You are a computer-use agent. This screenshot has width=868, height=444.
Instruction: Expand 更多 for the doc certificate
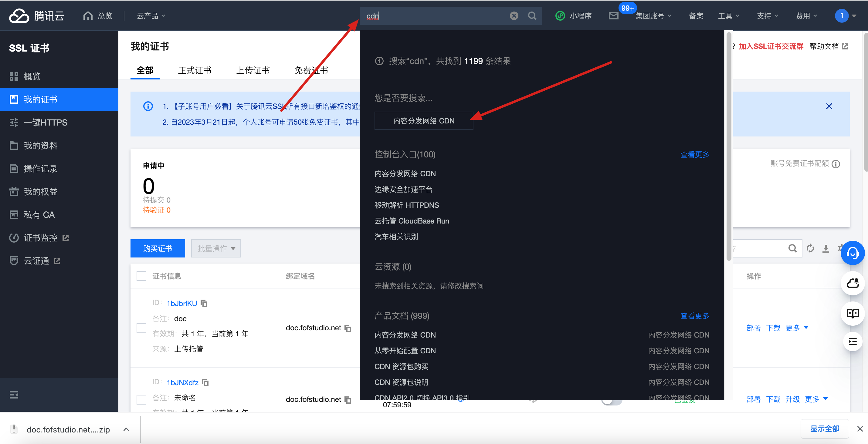tap(797, 328)
